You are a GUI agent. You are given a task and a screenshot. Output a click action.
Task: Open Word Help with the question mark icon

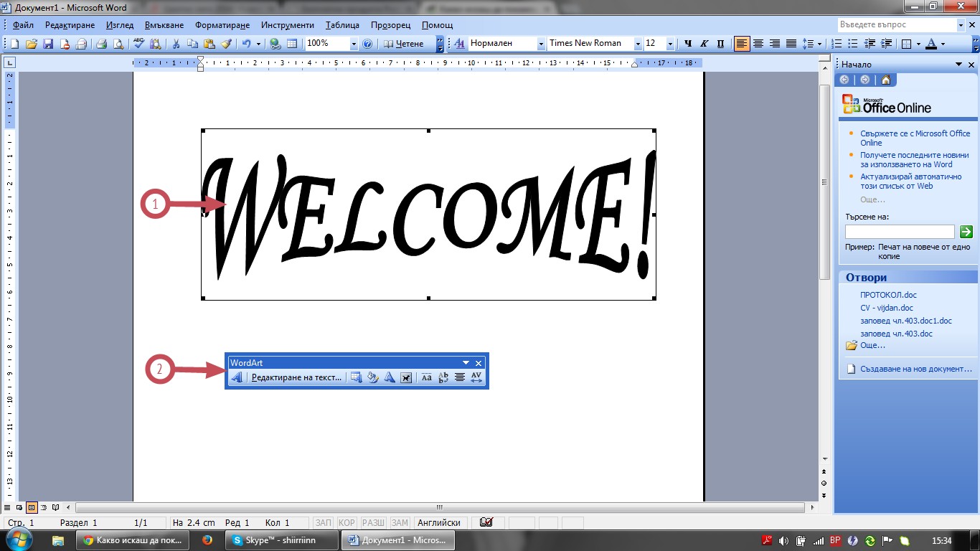click(367, 44)
